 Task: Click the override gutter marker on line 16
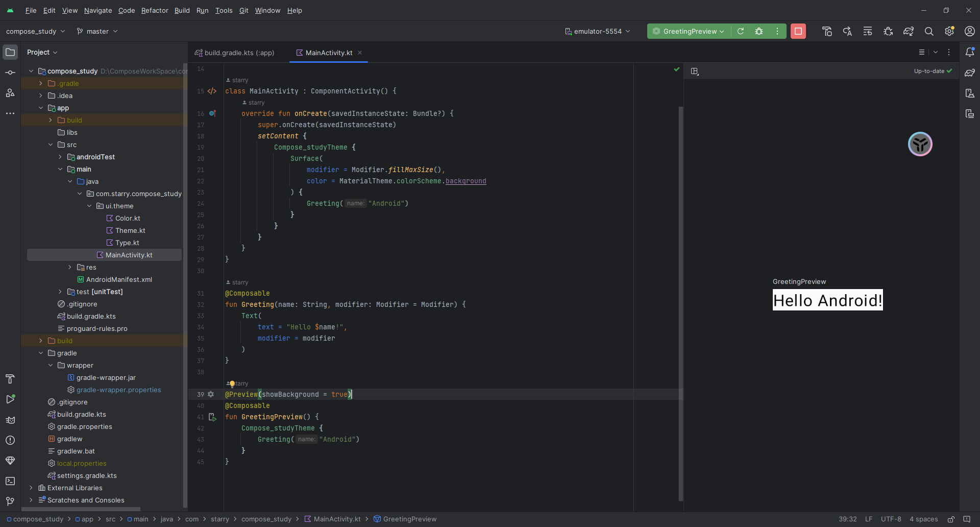(x=212, y=113)
